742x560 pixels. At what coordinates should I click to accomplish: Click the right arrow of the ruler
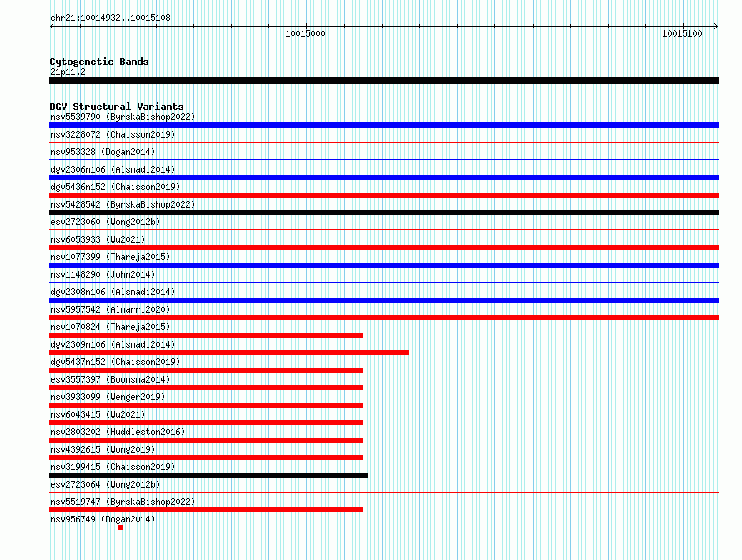pyautogui.click(x=716, y=27)
